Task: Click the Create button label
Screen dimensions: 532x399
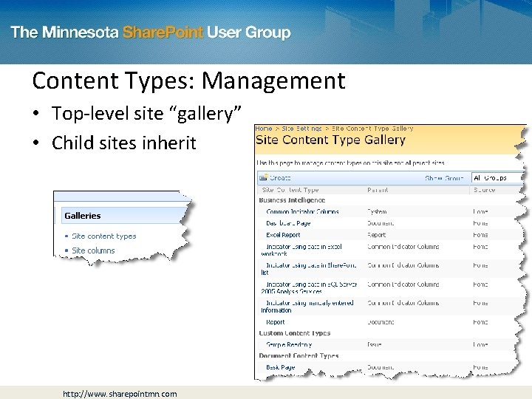Action: coord(280,178)
